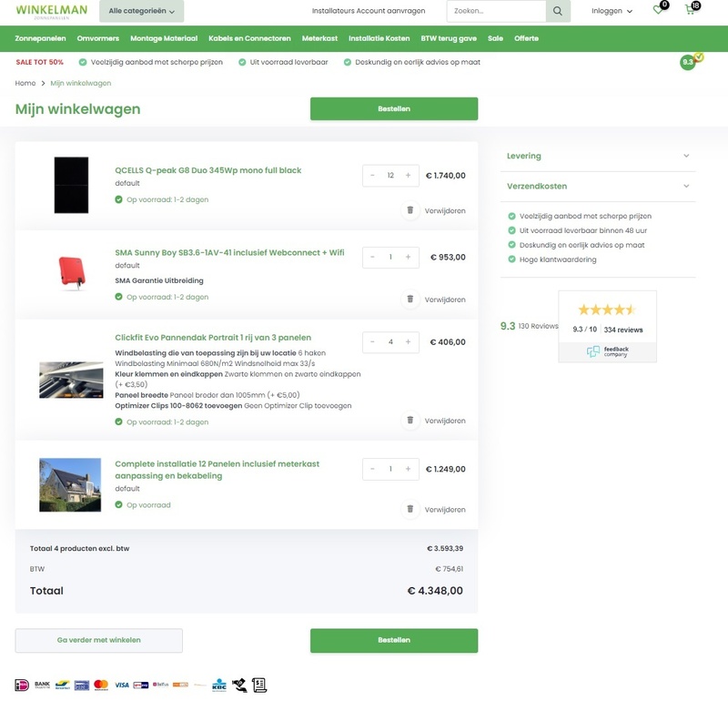This screenshot has height=701, width=728.
Task: Open Clickfit Evo product thumbnail
Action: (71, 380)
